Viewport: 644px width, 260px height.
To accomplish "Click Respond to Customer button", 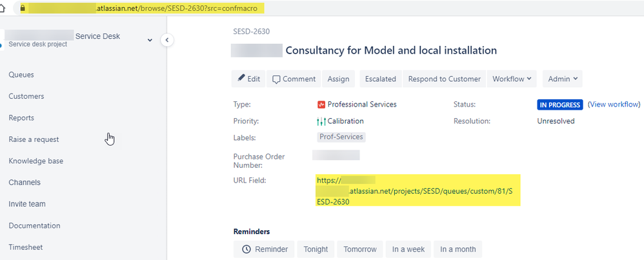I will coord(445,79).
